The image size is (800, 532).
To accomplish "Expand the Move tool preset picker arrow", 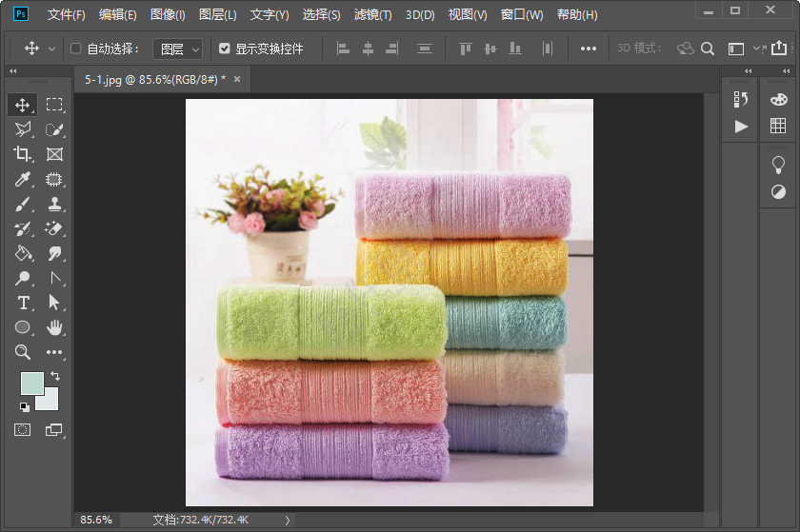I will 51,49.
